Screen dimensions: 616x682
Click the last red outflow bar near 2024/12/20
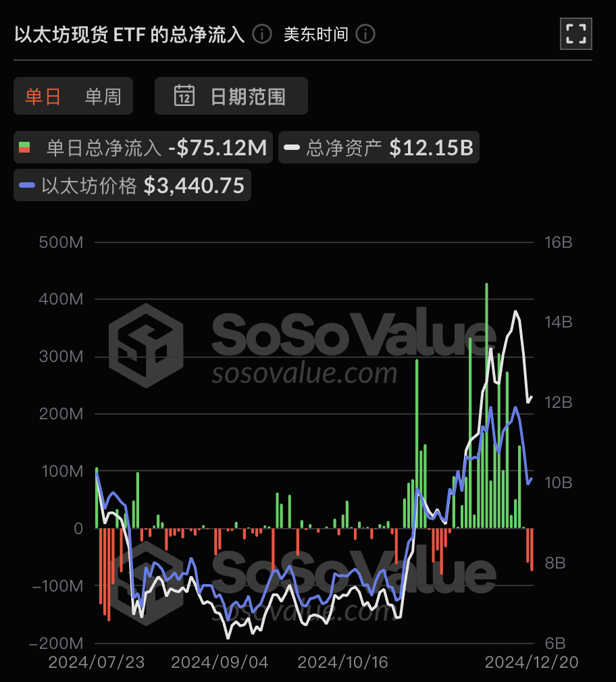(x=532, y=550)
